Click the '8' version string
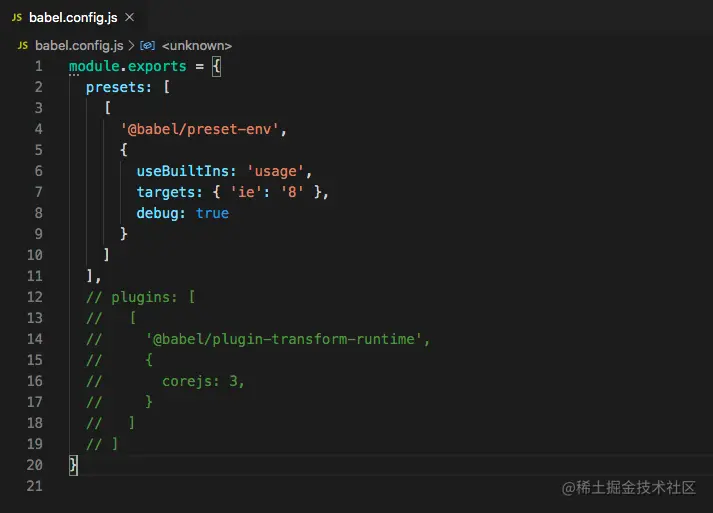 (292, 192)
